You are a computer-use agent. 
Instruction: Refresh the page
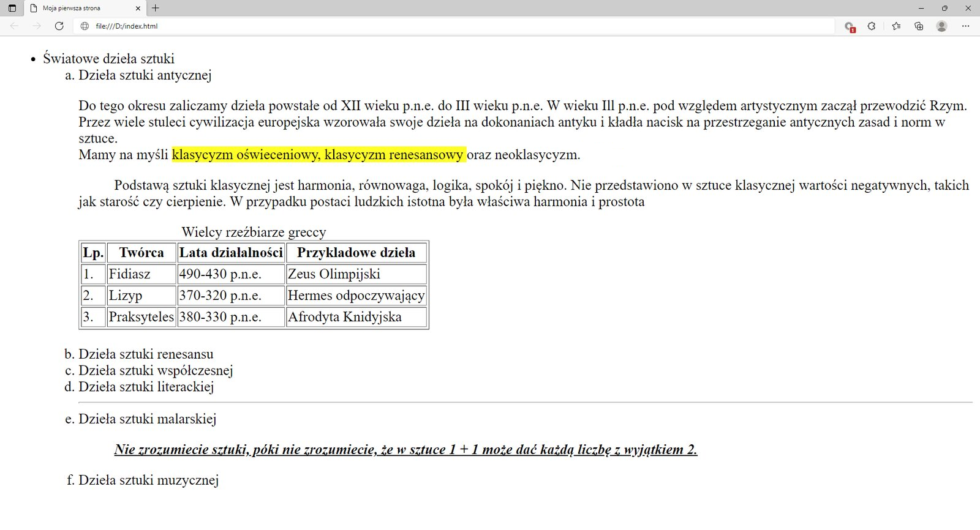tap(59, 26)
